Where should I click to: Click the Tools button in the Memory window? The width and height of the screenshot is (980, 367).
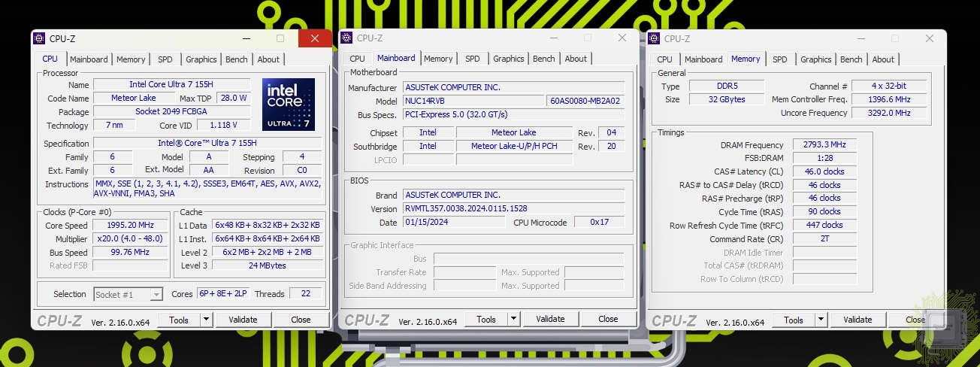point(794,320)
